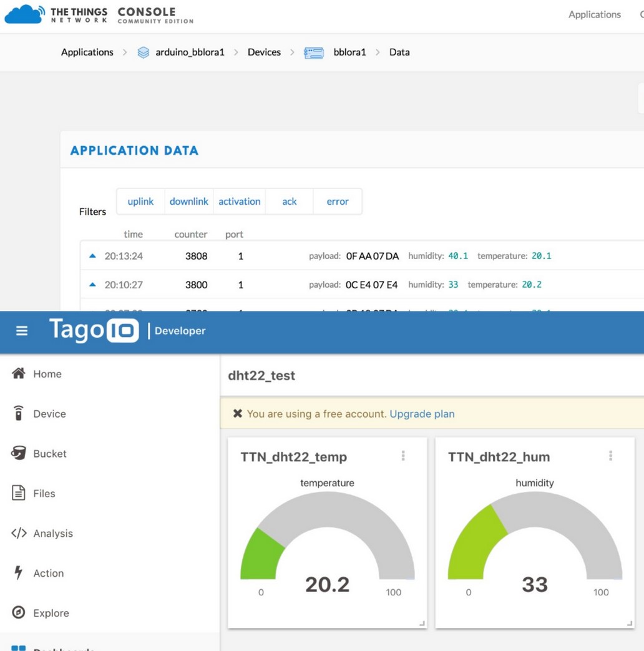Viewport: 644px width, 651px height.
Task: Filter application data by error
Action: (x=338, y=202)
